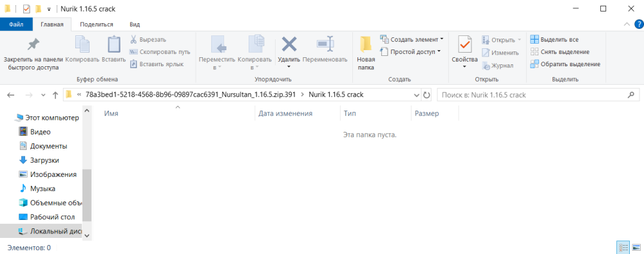The height and width of the screenshot is (254, 644).
Task: Open the Файл menu tab
Action: click(16, 24)
